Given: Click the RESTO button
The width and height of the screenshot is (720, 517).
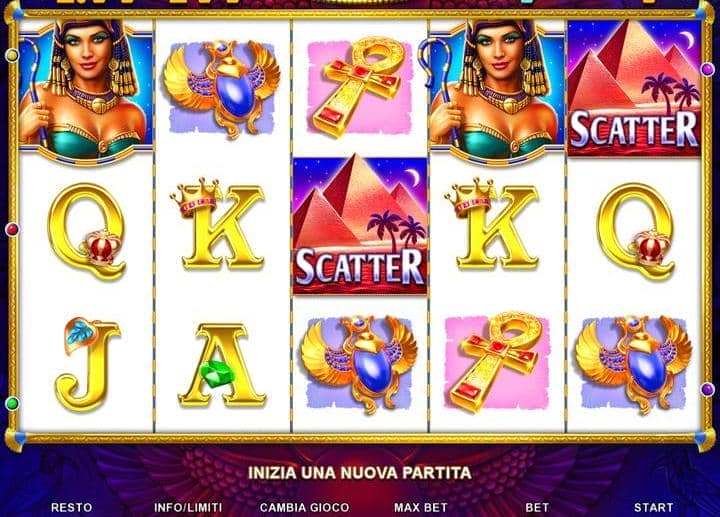Looking at the screenshot, I should tap(71, 507).
